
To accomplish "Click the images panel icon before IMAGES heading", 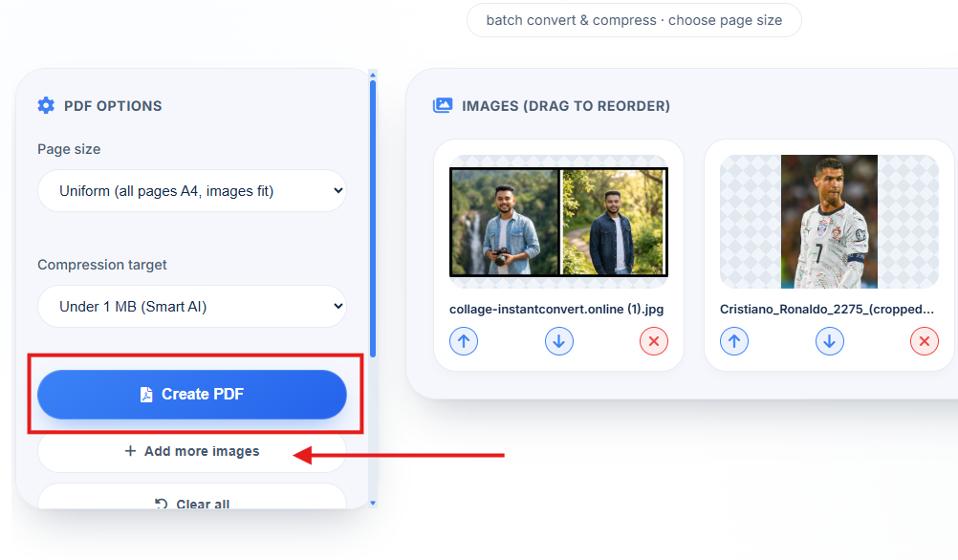I will [x=443, y=105].
